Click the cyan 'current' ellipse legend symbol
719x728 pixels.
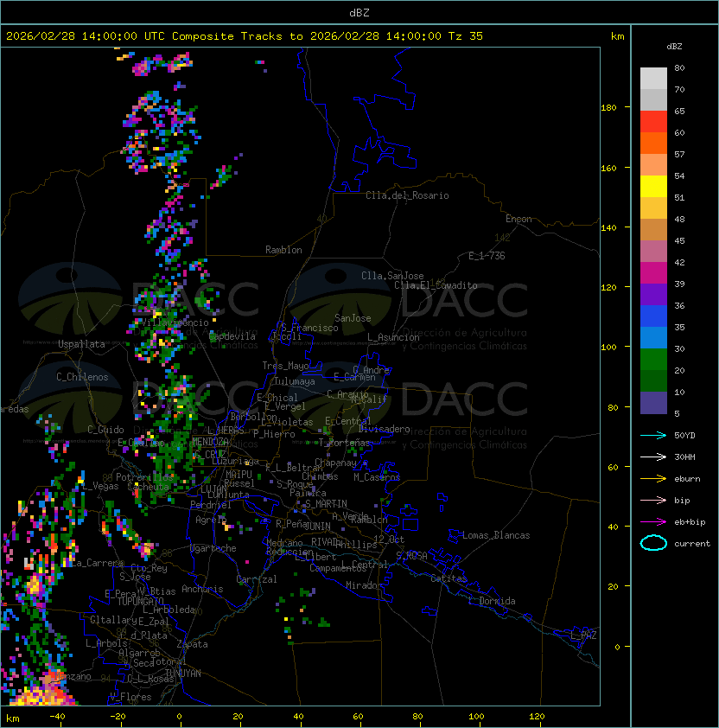(x=653, y=543)
